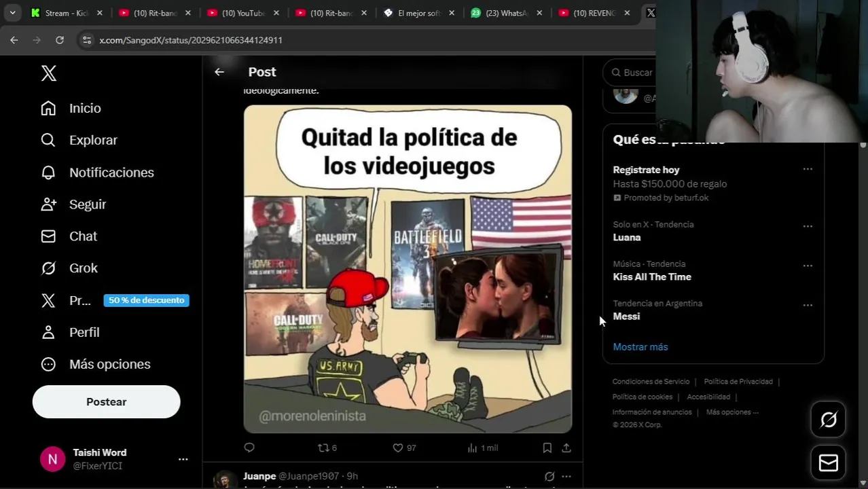The image size is (868, 489).
Task: Open options for Kiss All The Time trend
Action: click(808, 266)
